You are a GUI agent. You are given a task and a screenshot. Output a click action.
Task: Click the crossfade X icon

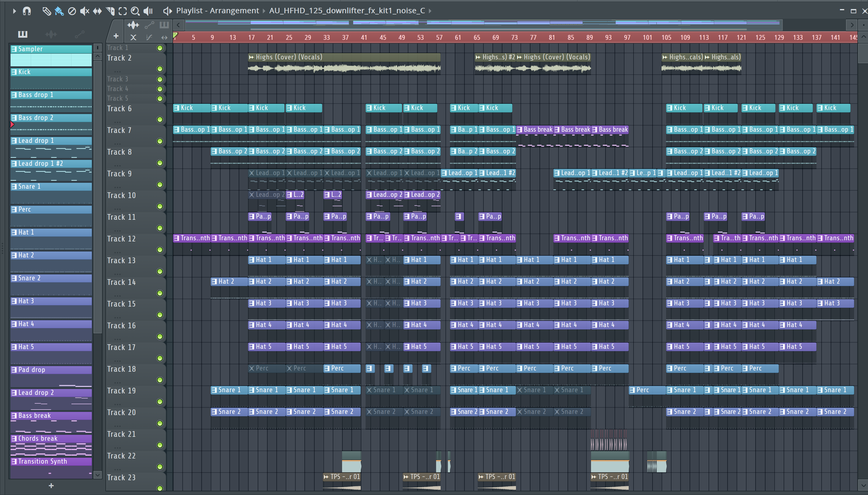pyautogui.click(x=133, y=37)
